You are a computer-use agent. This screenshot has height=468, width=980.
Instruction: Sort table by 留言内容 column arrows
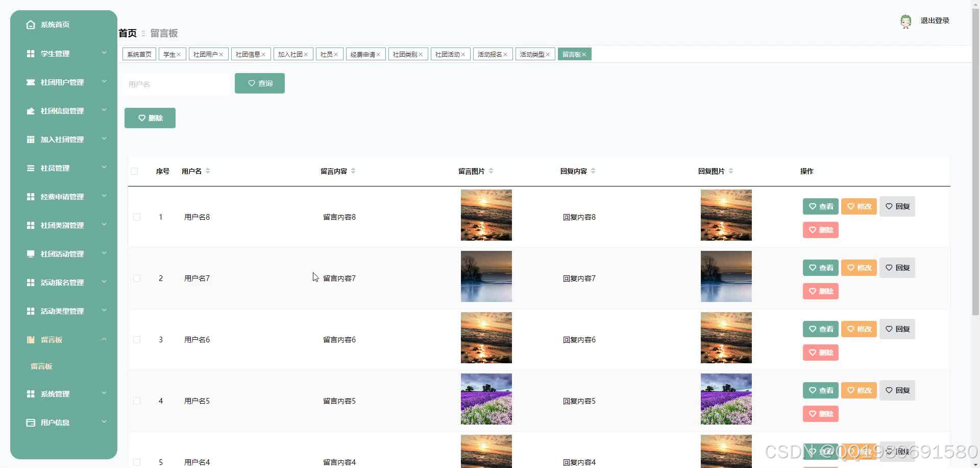point(353,171)
